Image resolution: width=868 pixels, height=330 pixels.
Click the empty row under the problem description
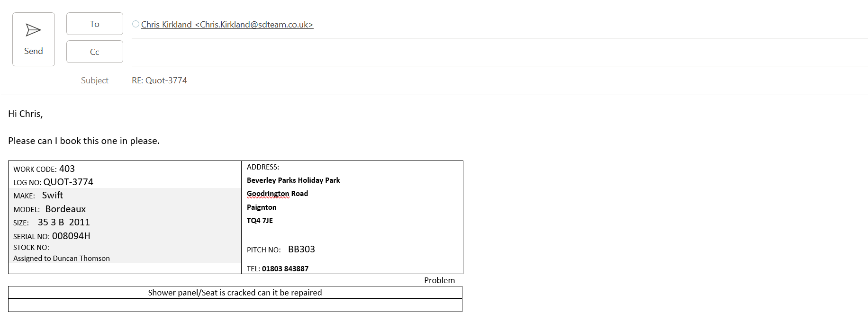235,305
